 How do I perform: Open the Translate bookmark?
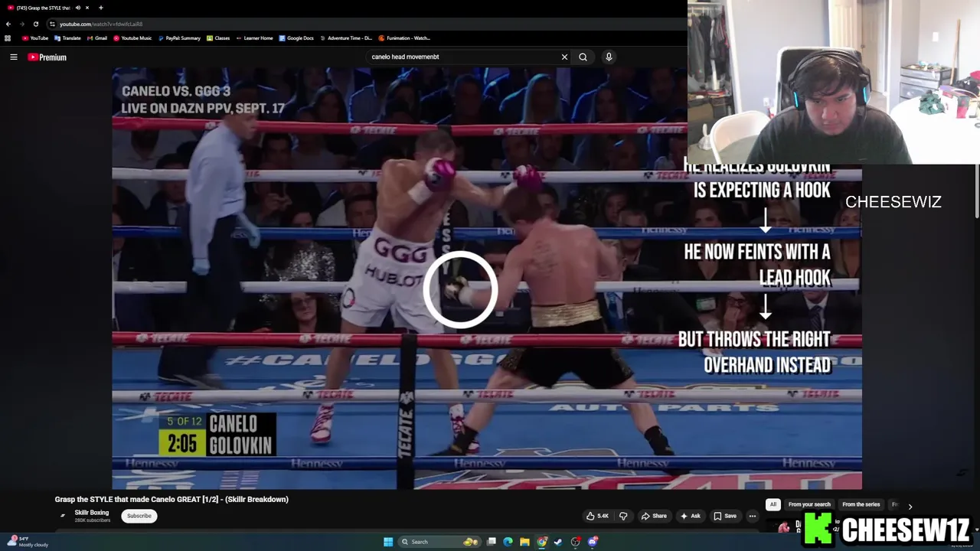click(x=67, y=38)
